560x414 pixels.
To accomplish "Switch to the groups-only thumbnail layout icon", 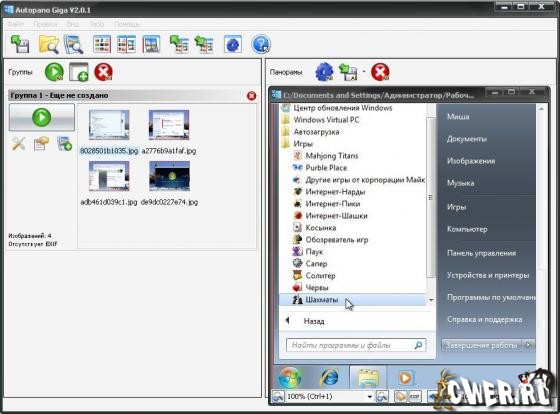I will click(x=102, y=44).
